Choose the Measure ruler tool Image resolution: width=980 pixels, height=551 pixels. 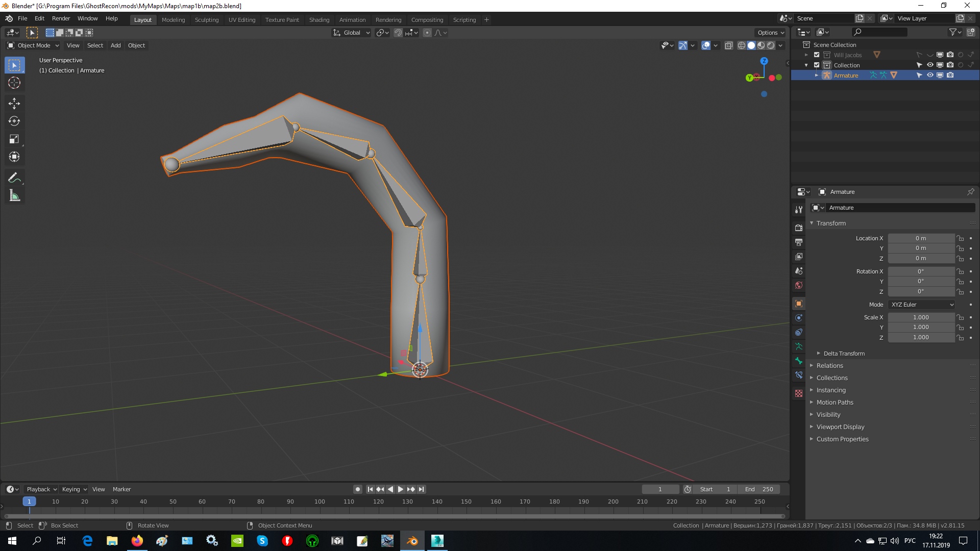coord(14,196)
